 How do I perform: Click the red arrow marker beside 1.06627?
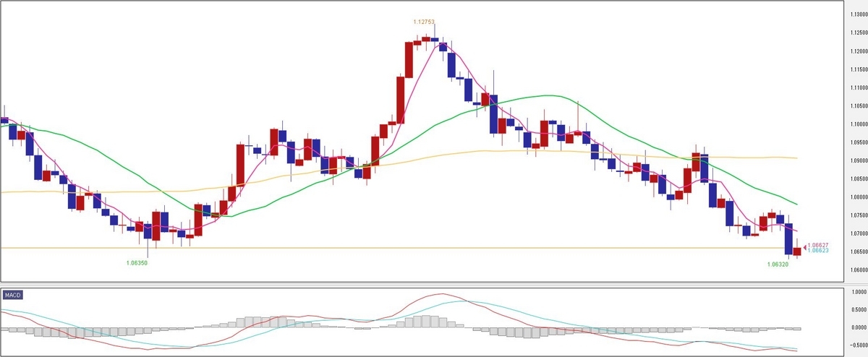tap(805, 247)
